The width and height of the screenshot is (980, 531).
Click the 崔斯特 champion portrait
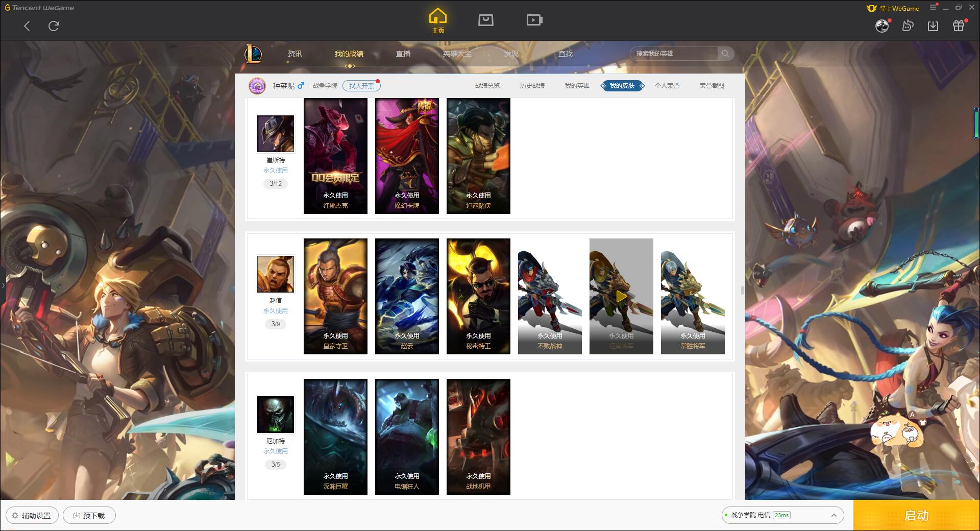pyautogui.click(x=276, y=134)
